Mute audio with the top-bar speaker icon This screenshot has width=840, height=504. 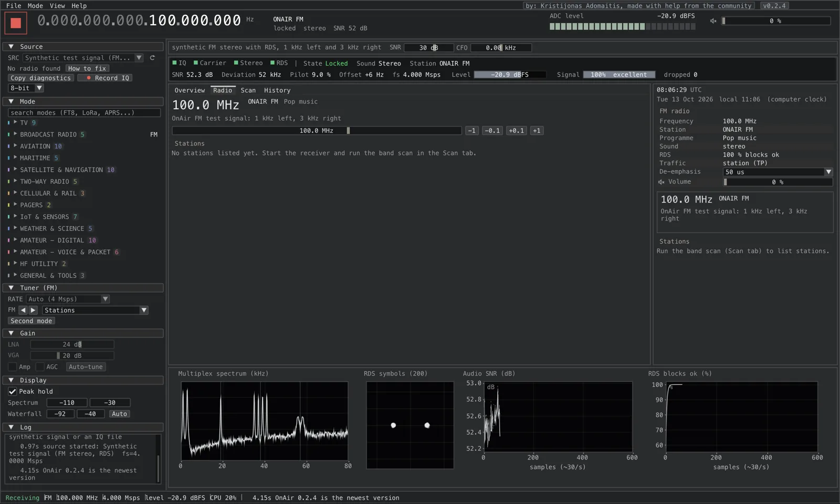[713, 21]
